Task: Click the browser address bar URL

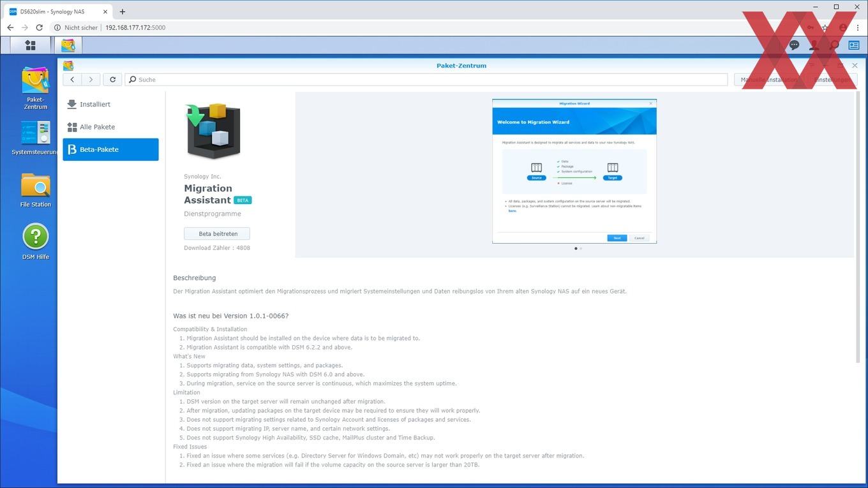Action: (135, 27)
